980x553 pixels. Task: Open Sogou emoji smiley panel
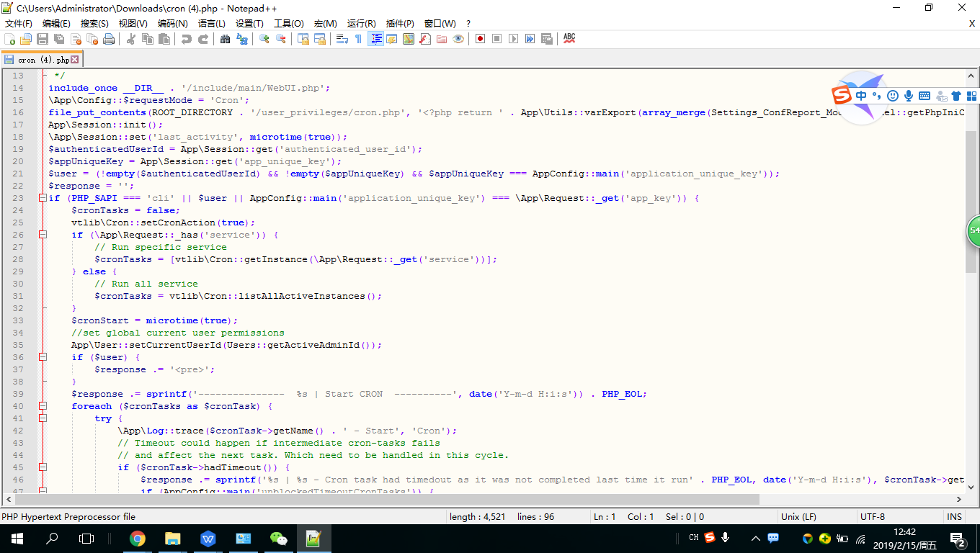pos(893,96)
